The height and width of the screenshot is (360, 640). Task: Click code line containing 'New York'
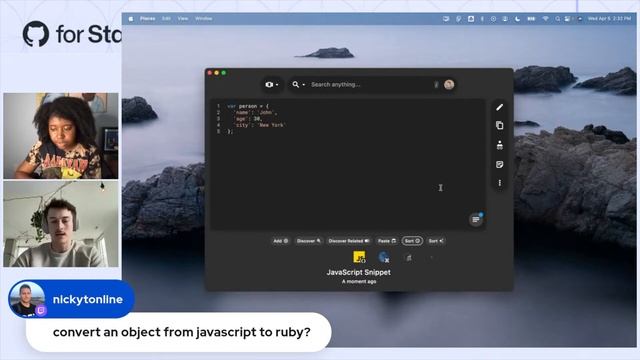click(259, 125)
